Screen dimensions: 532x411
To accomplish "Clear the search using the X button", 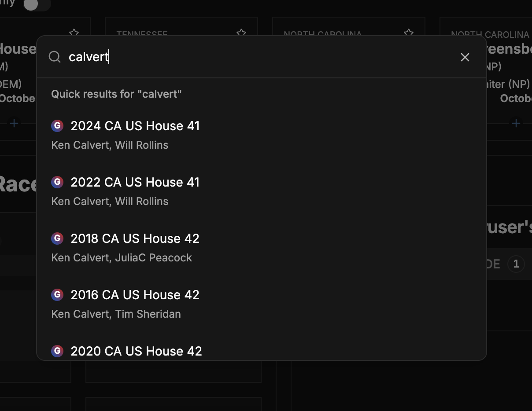I will pyautogui.click(x=465, y=57).
